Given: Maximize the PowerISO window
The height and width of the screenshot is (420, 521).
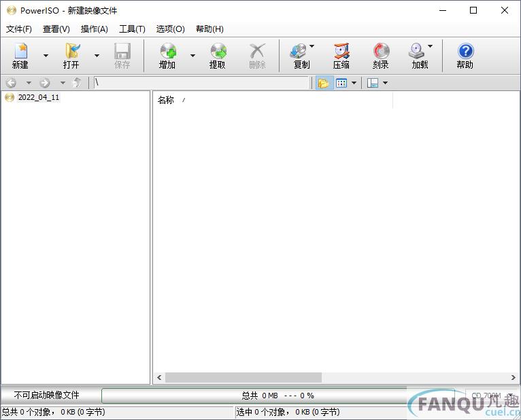Looking at the screenshot, I should click(x=473, y=11).
